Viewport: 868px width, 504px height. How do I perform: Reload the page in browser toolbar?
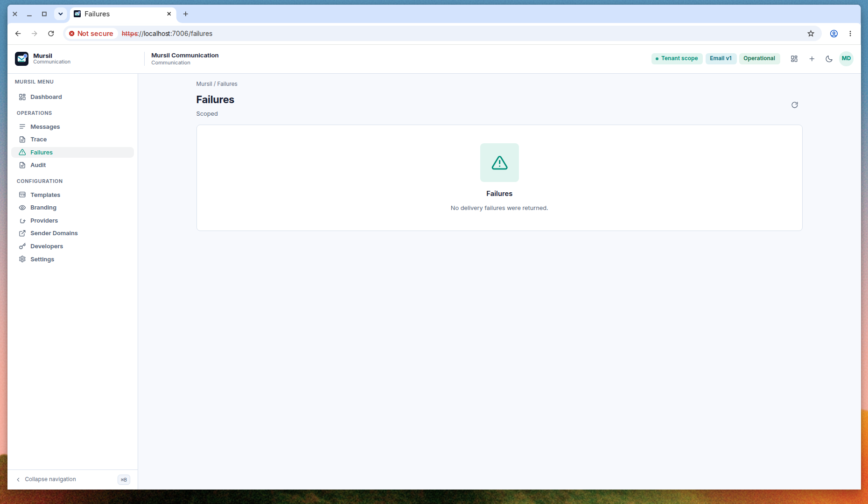[51, 34]
